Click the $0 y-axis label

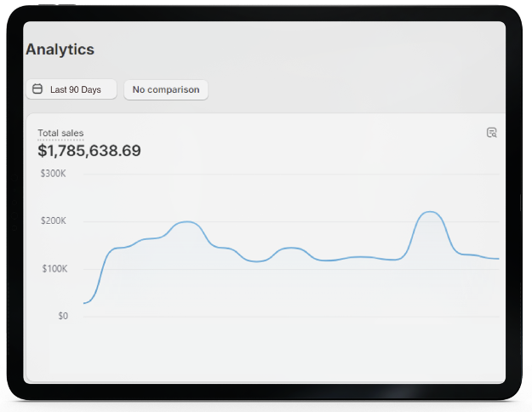point(63,316)
